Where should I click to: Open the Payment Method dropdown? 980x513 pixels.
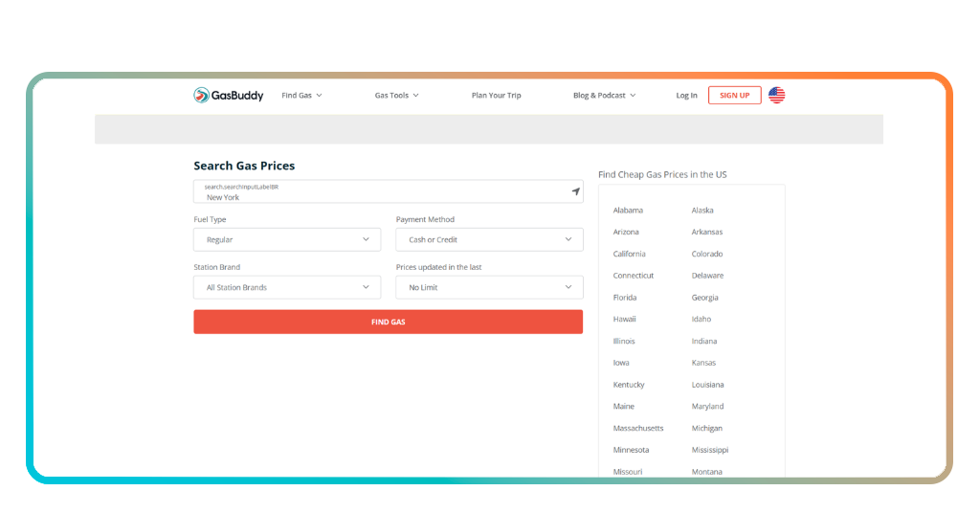pyautogui.click(x=489, y=239)
